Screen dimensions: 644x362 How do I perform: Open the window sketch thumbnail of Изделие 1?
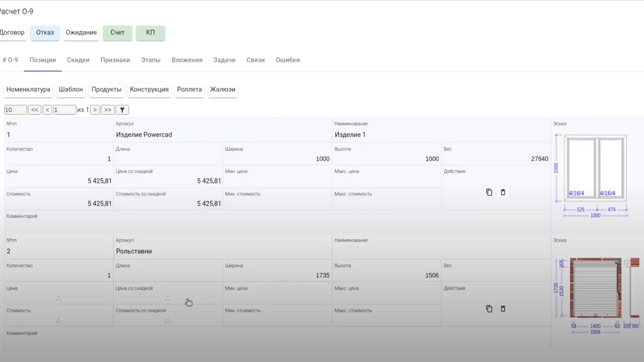[595, 172]
